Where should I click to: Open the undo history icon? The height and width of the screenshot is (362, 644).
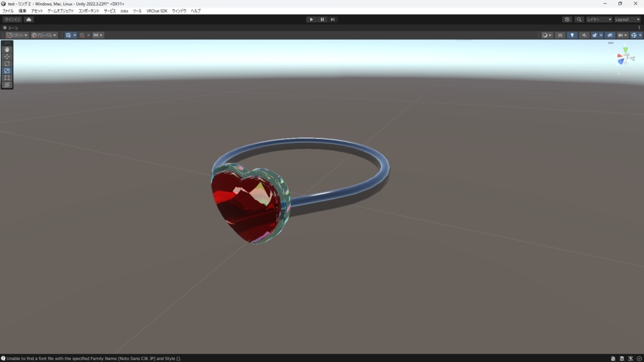[567, 19]
